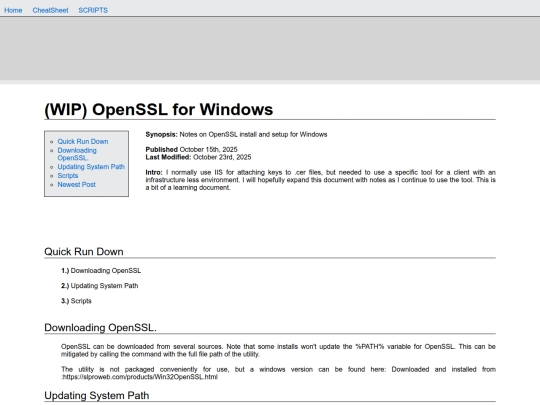Open the Home navigation link

tap(13, 10)
